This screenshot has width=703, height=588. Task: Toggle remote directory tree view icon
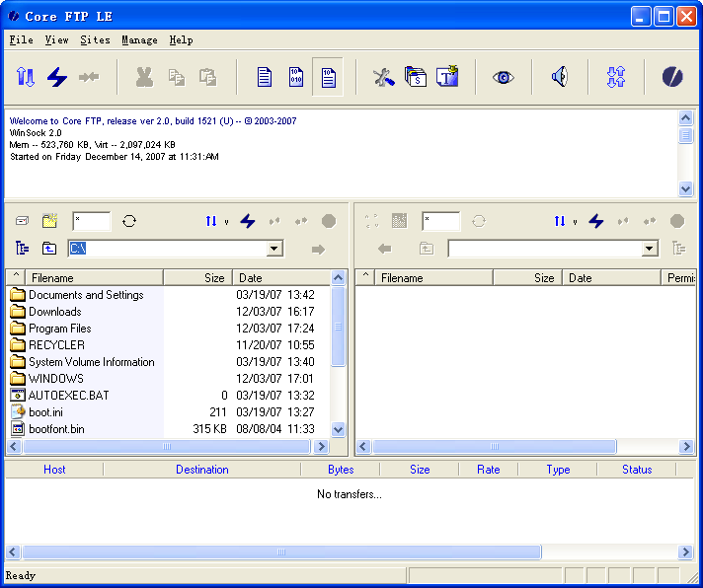(679, 248)
